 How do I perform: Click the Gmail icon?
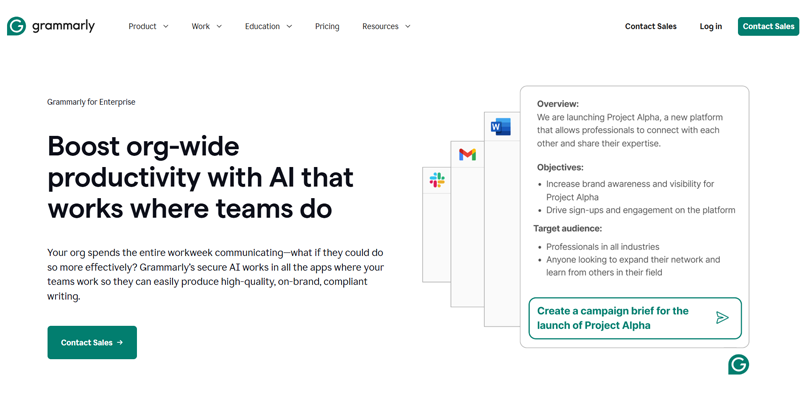pos(467,155)
